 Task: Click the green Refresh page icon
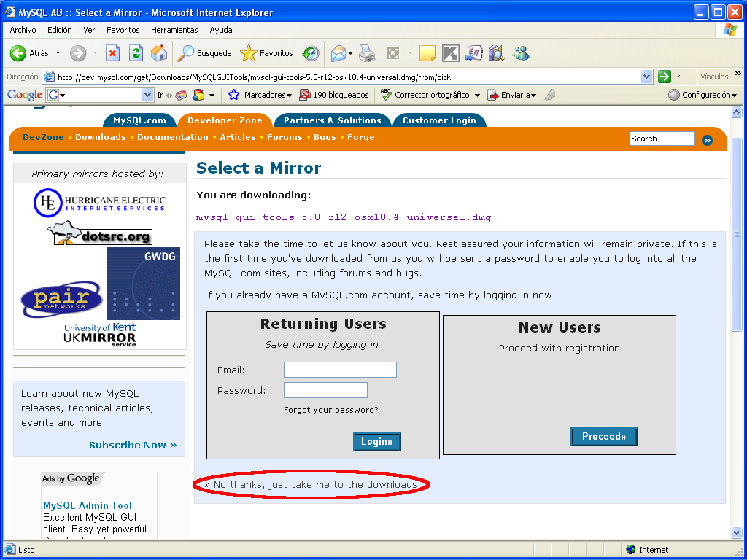pos(136,53)
